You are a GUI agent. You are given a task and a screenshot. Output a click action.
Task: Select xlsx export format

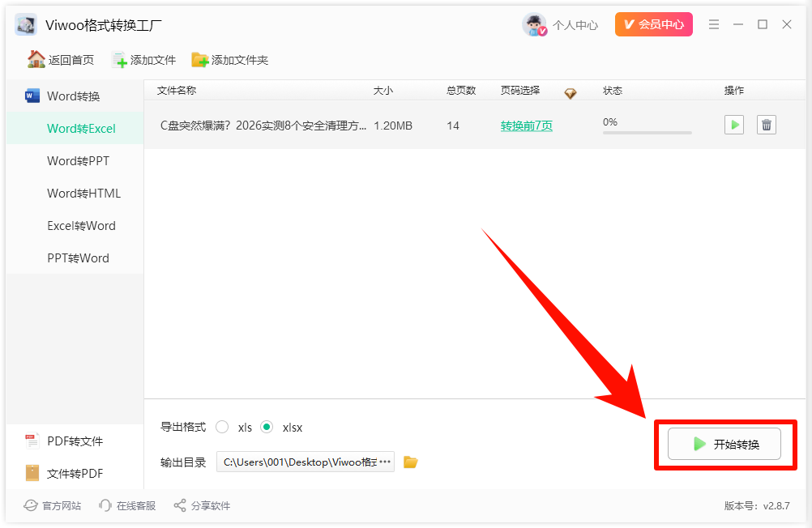(x=267, y=427)
